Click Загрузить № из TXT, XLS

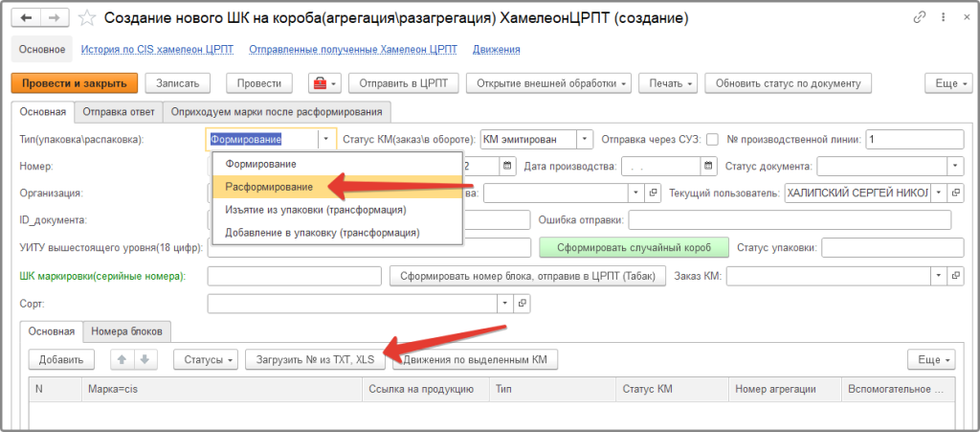[315, 359]
